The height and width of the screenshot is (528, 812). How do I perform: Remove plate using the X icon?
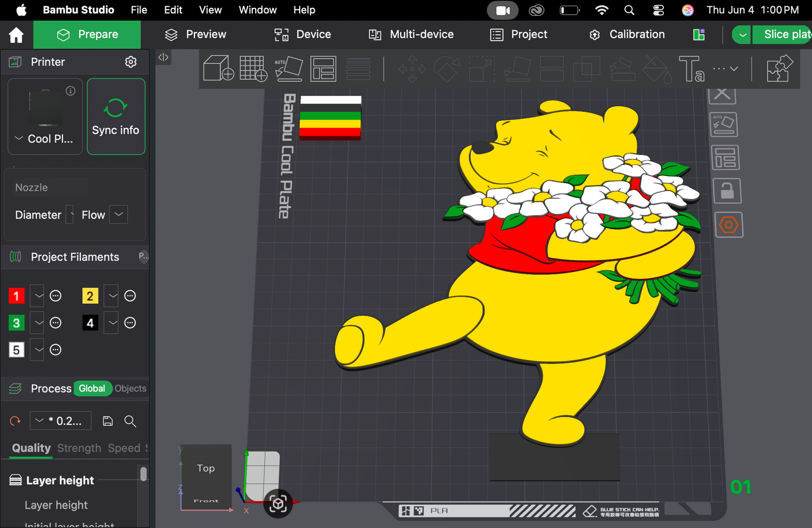pyautogui.click(x=723, y=95)
